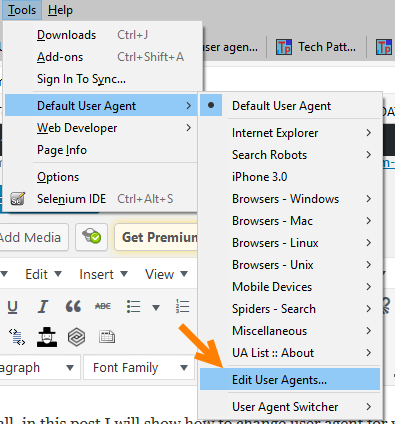Select the Default User Agent radio option
Screen dimensions: 395x424
[x=290, y=106]
